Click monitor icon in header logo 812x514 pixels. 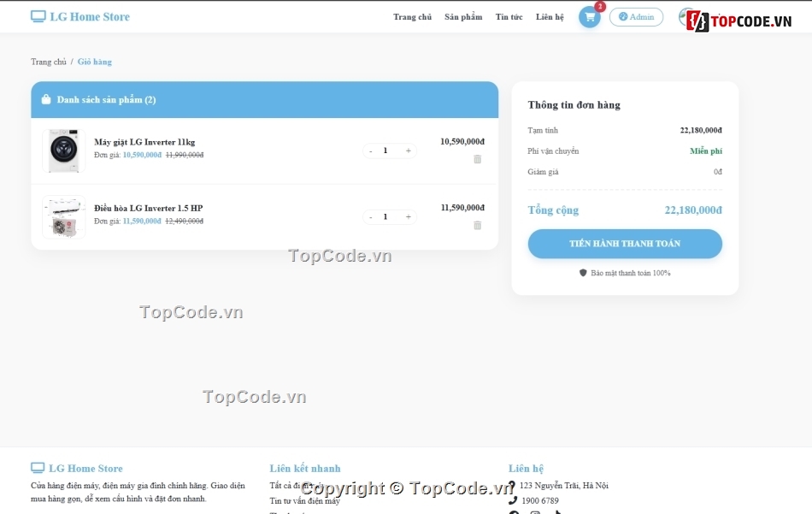[38, 16]
